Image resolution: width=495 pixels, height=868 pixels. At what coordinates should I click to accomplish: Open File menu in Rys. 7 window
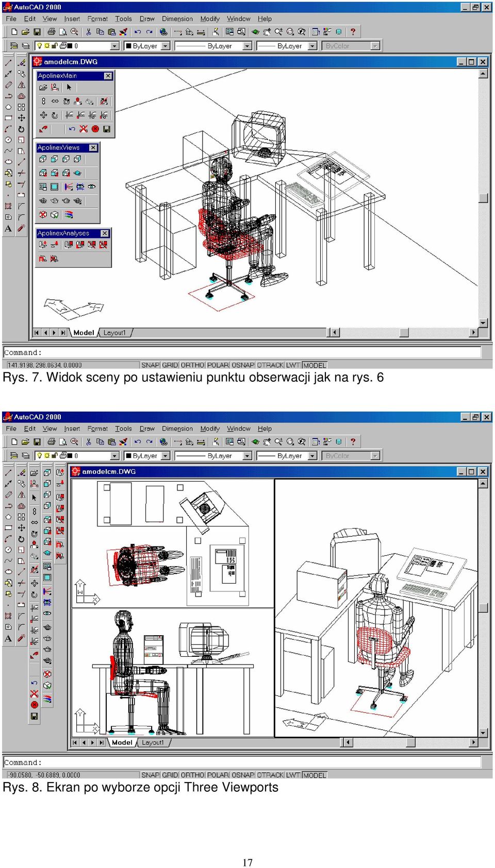(11, 19)
